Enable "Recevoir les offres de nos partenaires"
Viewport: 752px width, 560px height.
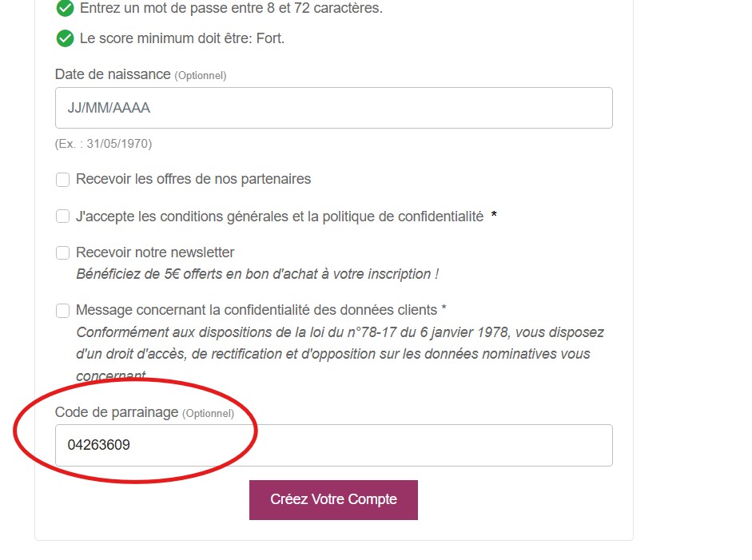click(x=62, y=180)
